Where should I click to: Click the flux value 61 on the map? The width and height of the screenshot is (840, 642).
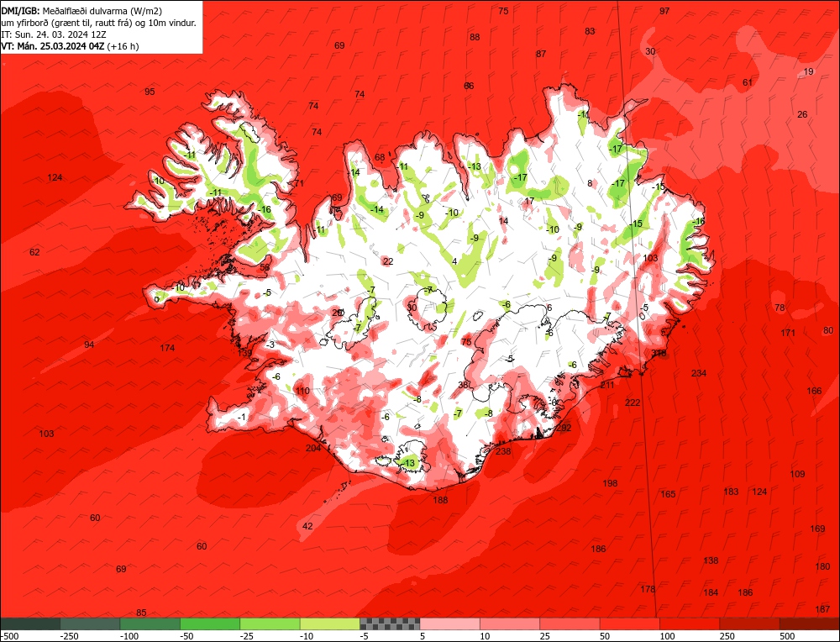click(748, 82)
